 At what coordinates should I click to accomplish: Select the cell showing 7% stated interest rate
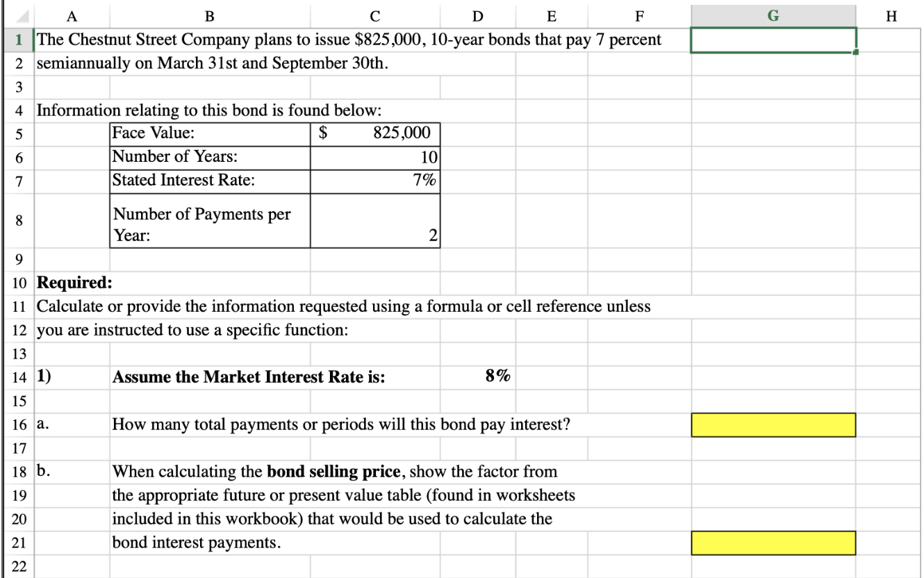pos(375,179)
